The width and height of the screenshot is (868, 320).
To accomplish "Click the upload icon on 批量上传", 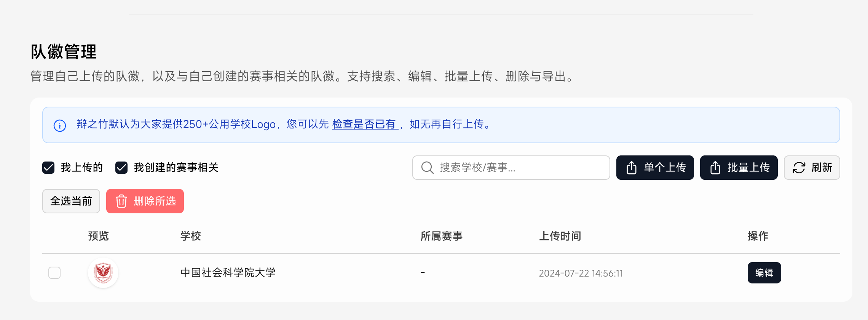I will click(715, 168).
